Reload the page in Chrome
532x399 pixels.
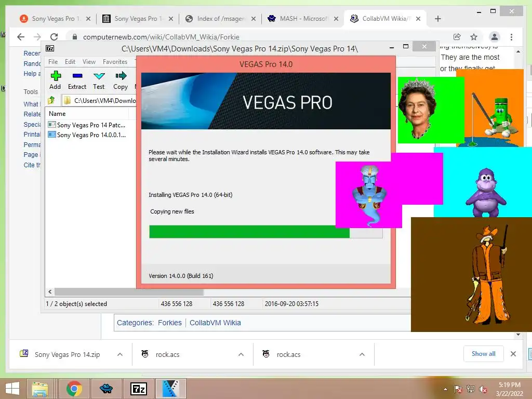[54, 37]
